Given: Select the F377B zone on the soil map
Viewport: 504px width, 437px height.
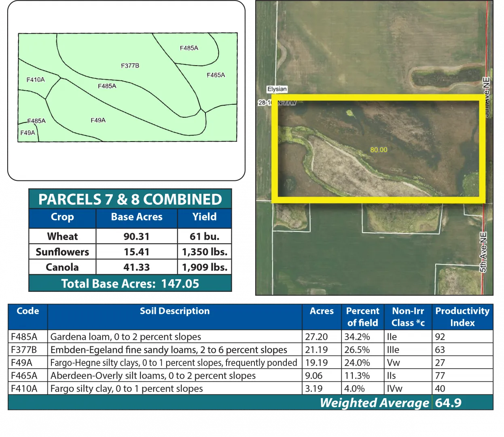Looking at the screenshot, I should 130,66.
